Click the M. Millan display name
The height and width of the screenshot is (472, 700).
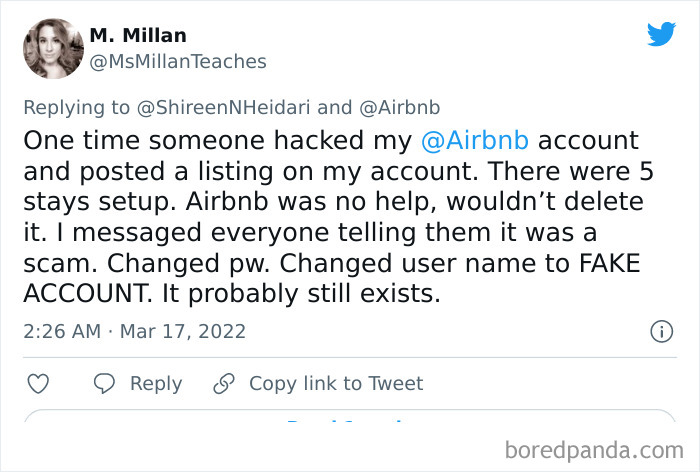(138, 35)
